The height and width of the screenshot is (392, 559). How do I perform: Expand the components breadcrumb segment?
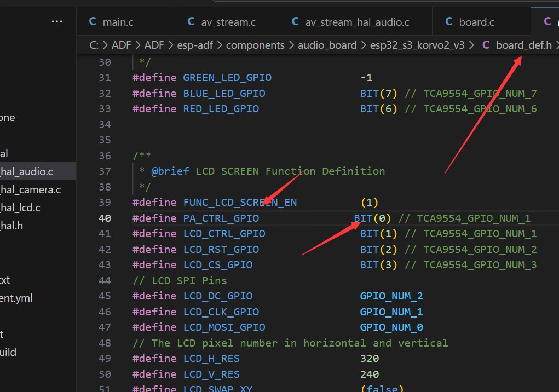click(x=255, y=45)
